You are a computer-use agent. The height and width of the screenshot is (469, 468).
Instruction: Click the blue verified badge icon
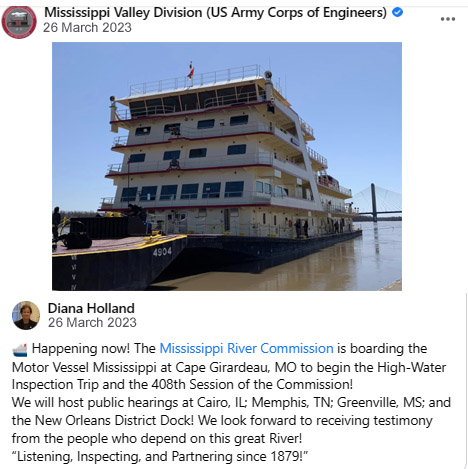[x=397, y=12]
